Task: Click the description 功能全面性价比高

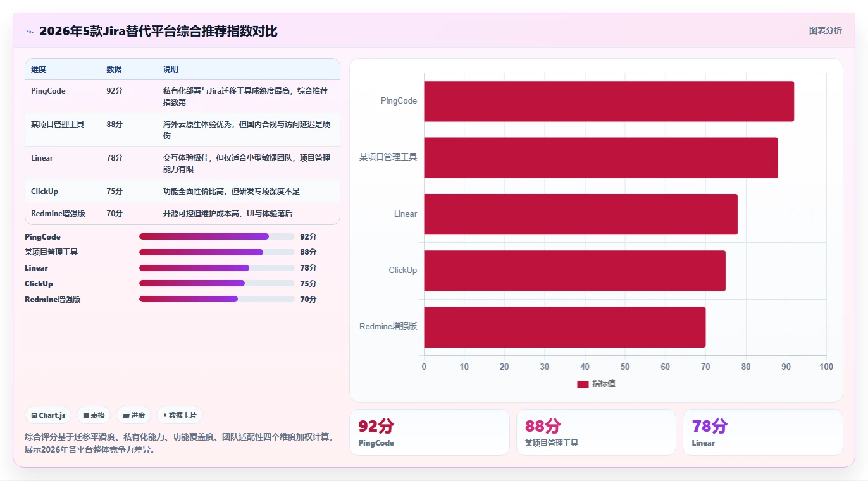Action: [232, 192]
